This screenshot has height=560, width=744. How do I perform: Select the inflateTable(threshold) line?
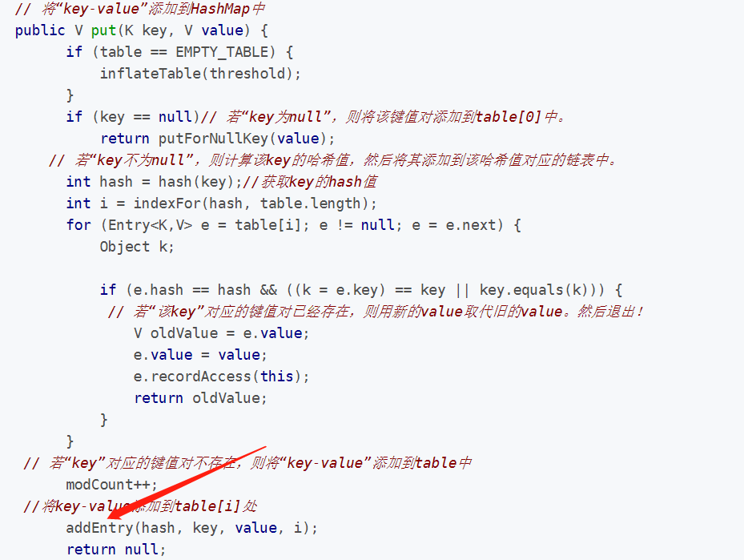point(200,74)
